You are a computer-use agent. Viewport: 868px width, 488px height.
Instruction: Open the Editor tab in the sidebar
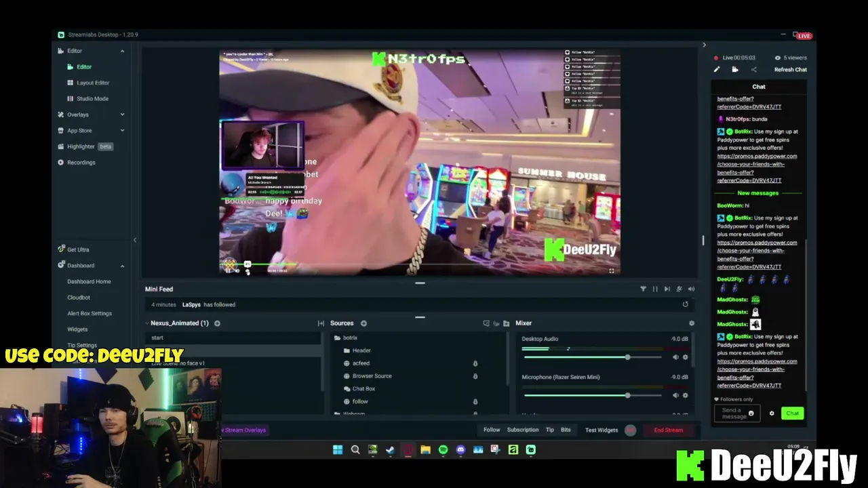click(83, 66)
